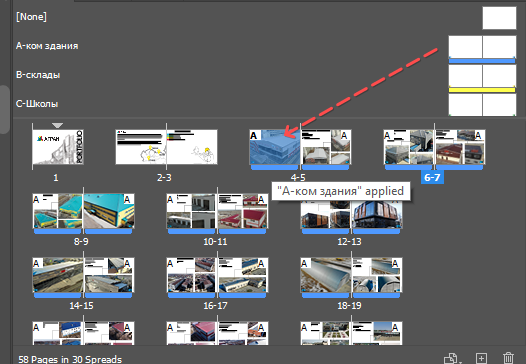This screenshot has height=364, width=526.
Task: Click the Edit page size icon
Action: (452, 358)
